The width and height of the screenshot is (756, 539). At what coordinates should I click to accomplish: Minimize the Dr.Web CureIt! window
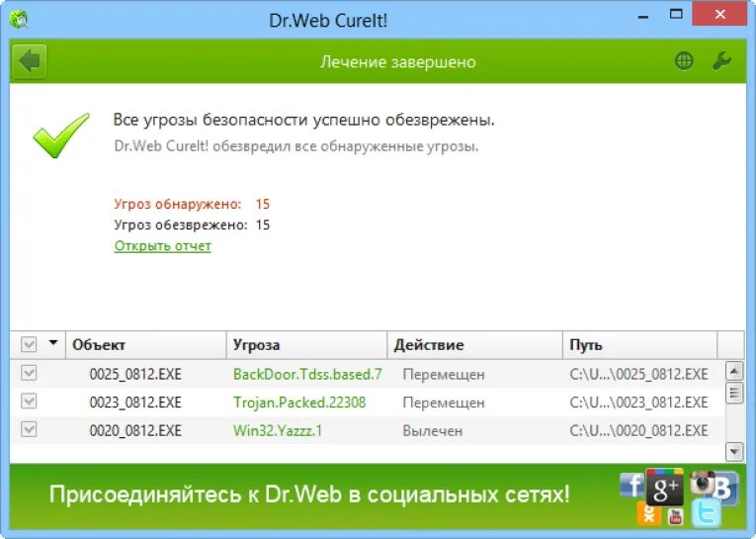coord(642,16)
